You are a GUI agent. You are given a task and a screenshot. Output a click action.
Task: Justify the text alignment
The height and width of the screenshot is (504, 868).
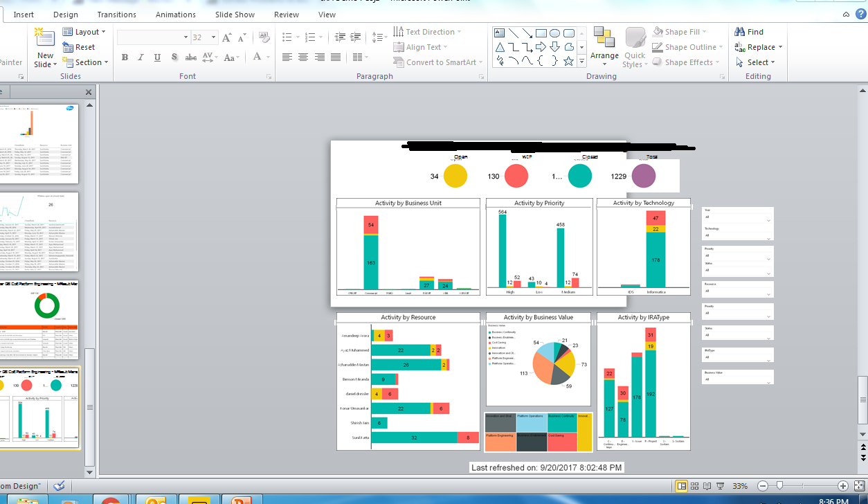pos(336,57)
